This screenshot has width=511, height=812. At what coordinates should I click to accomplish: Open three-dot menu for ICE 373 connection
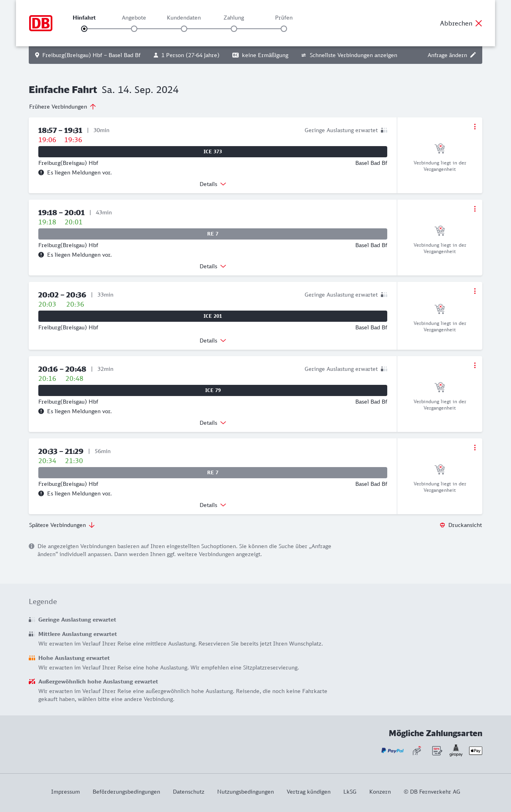pyautogui.click(x=475, y=127)
